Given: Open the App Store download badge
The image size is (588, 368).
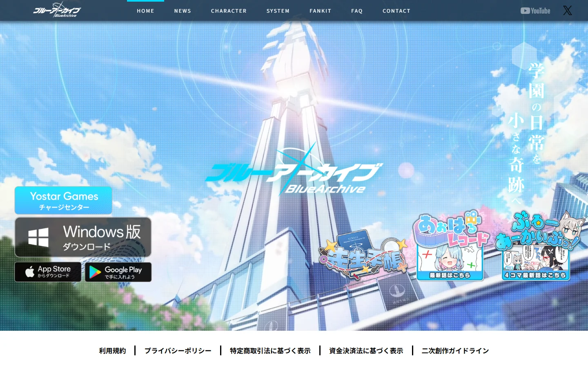Looking at the screenshot, I should point(48,272).
